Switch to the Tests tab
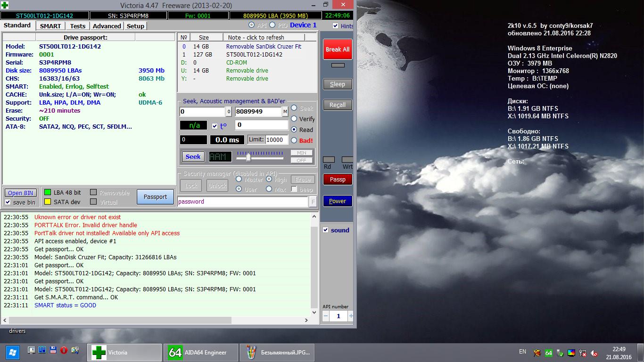The height and width of the screenshot is (362, 644). [x=78, y=26]
